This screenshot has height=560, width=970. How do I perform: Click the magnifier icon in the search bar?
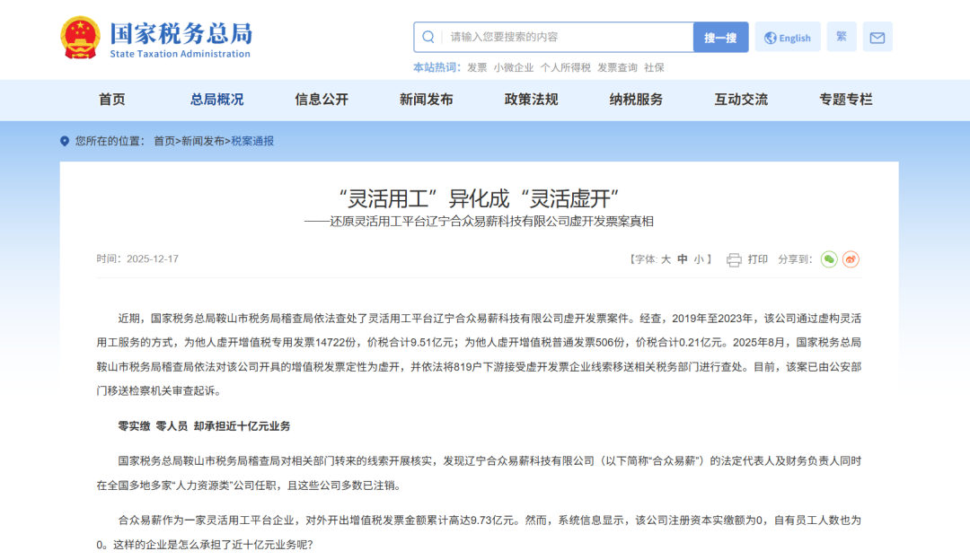[428, 37]
